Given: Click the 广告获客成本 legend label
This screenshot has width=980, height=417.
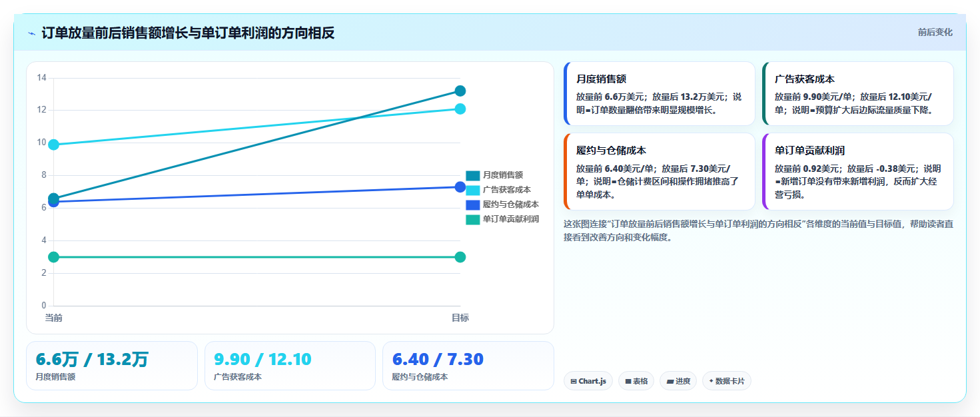Looking at the screenshot, I should click(x=507, y=190).
